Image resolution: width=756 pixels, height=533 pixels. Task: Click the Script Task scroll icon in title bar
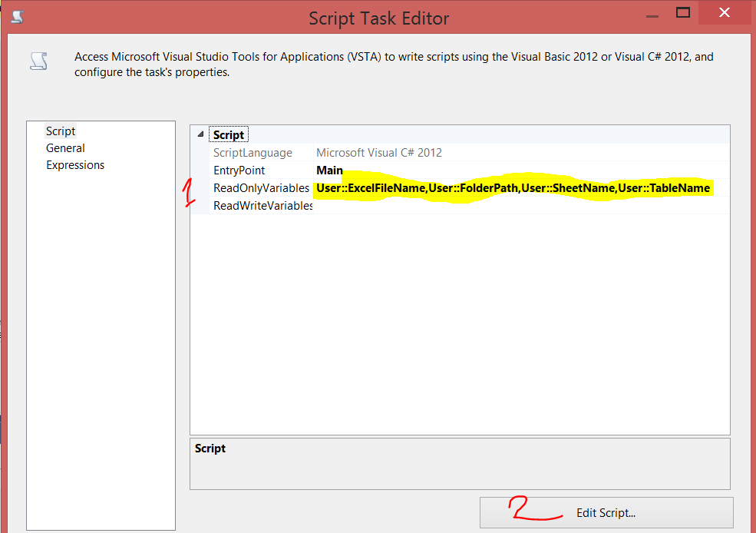(15, 15)
